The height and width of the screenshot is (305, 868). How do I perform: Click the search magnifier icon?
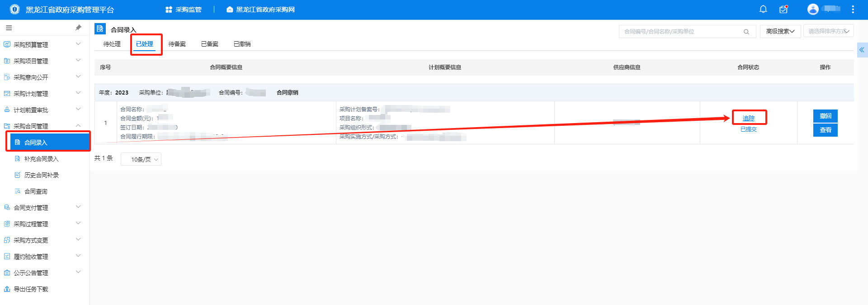pos(746,32)
